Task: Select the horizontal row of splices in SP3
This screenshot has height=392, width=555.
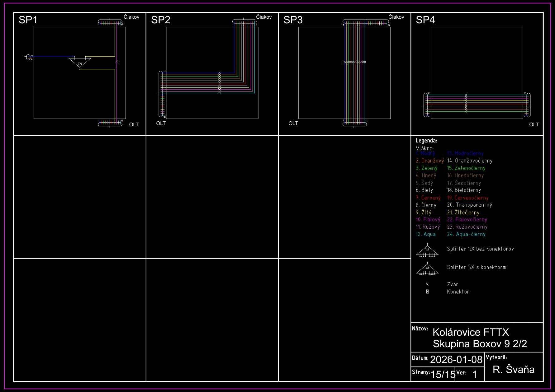Action: [x=354, y=62]
